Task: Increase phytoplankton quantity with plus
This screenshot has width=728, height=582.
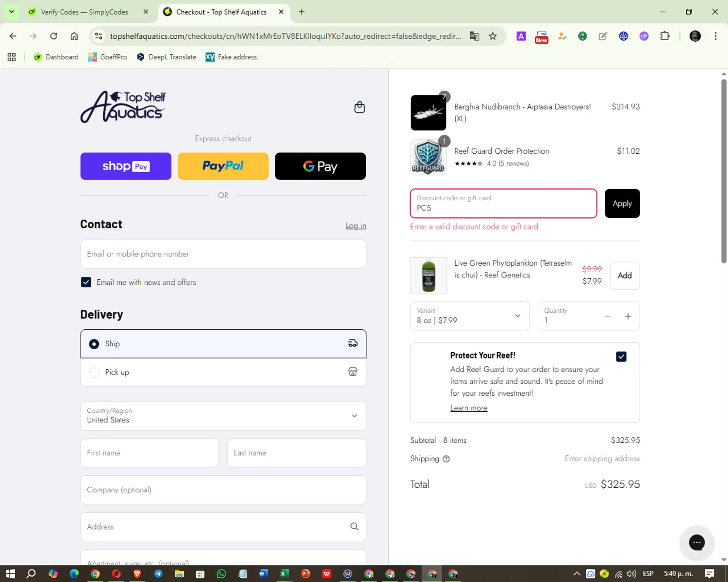Action: coord(628,316)
